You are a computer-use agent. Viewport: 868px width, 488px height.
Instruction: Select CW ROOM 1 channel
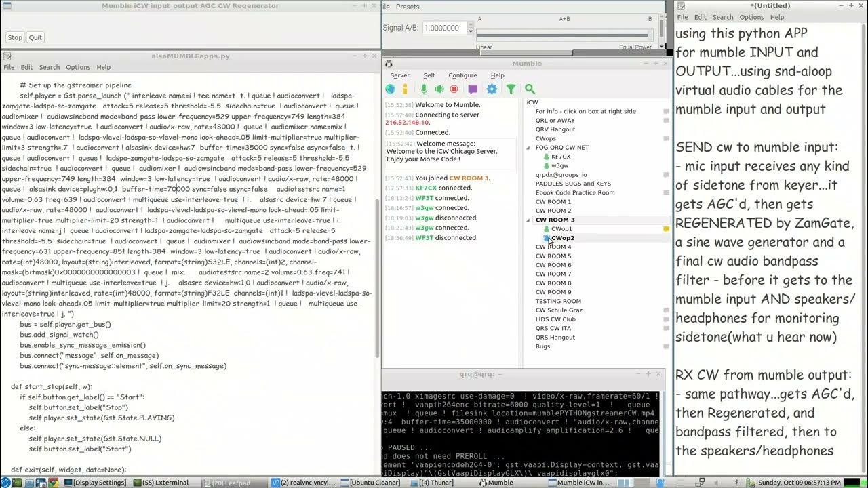(553, 201)
